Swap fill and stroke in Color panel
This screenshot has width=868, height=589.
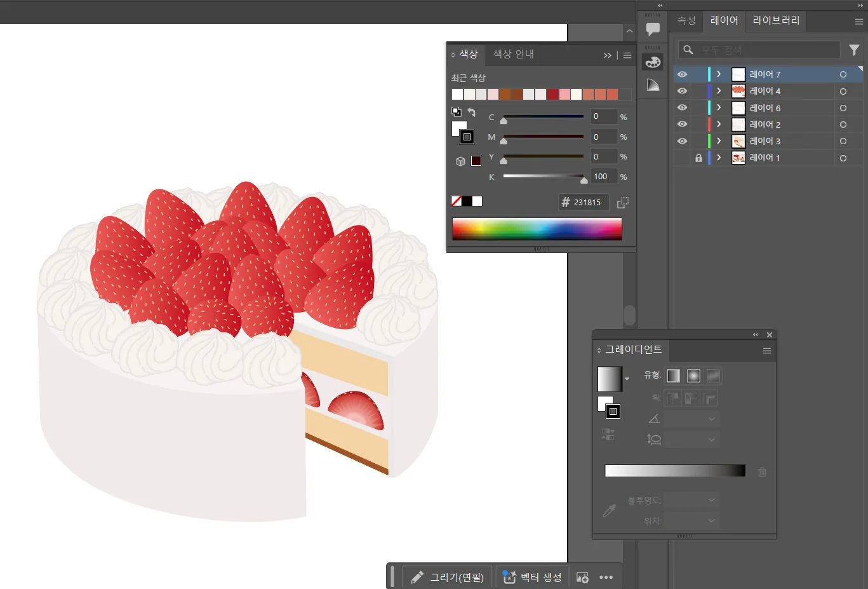click(x=472, y=112)
